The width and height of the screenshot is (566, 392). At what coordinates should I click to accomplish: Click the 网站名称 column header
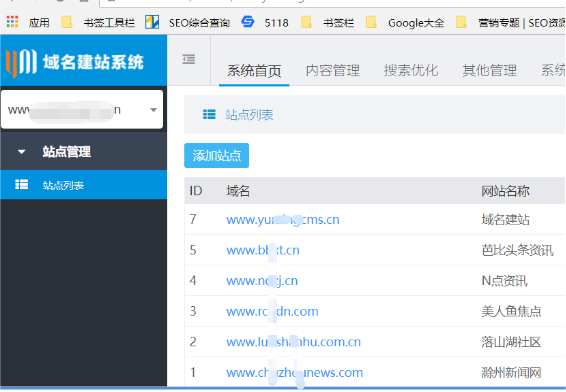coord(505,191)
